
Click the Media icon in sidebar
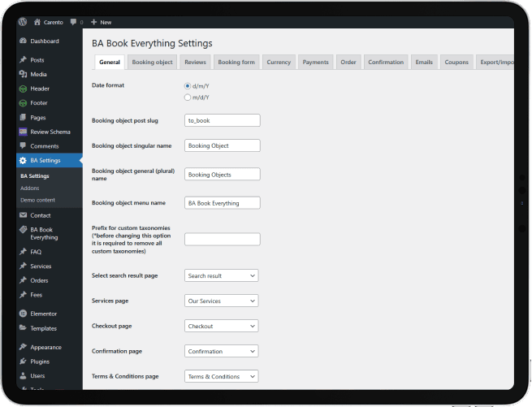(x=23, y=74)
